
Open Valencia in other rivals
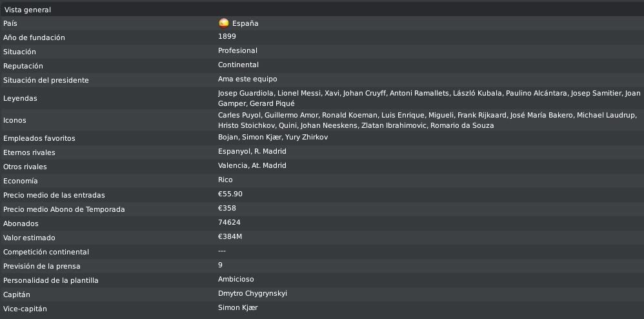pyautogui.click(x=232, y=165)
